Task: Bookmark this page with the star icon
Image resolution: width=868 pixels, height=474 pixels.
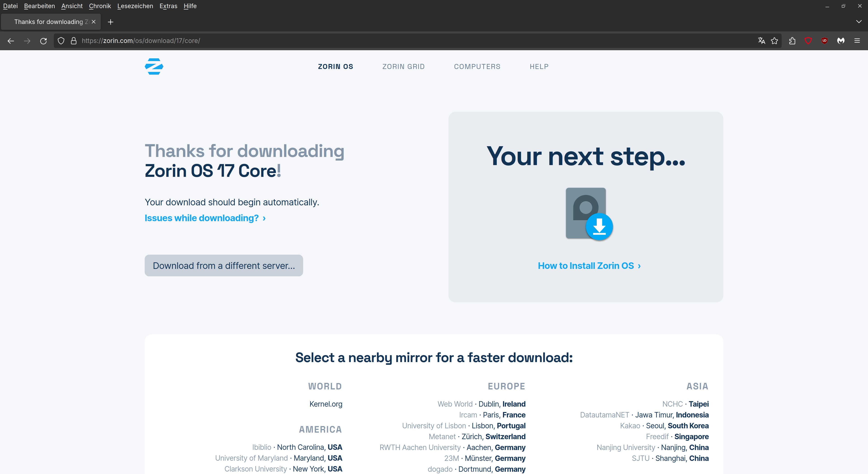Action: click(x=774, y=41)
